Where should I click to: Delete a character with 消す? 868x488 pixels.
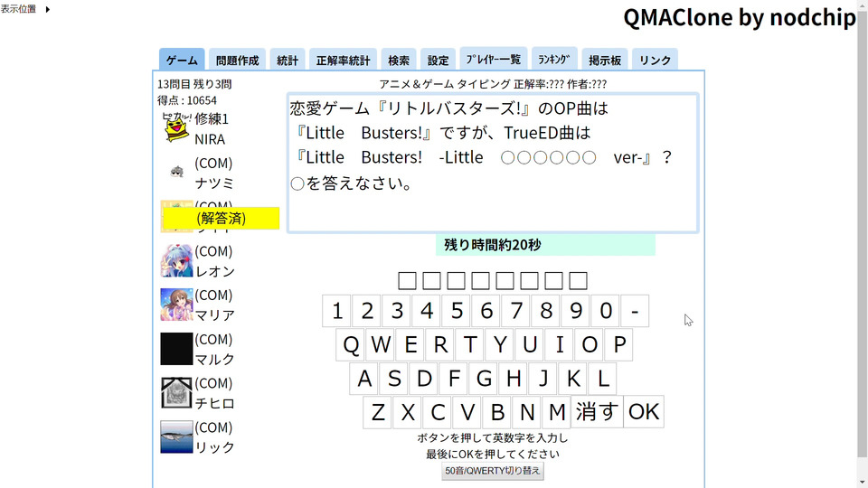tap(597, 412)
